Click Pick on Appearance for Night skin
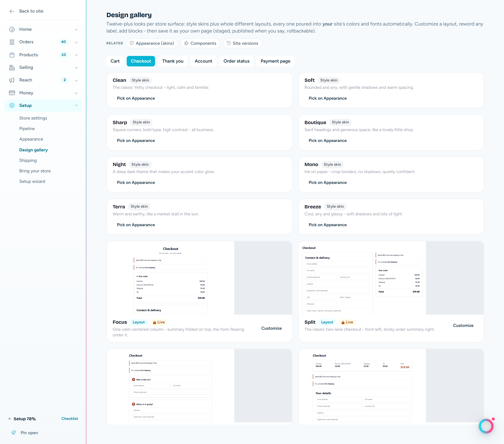Viewport: 504px width, 444px height. click(x=136, y=182)
